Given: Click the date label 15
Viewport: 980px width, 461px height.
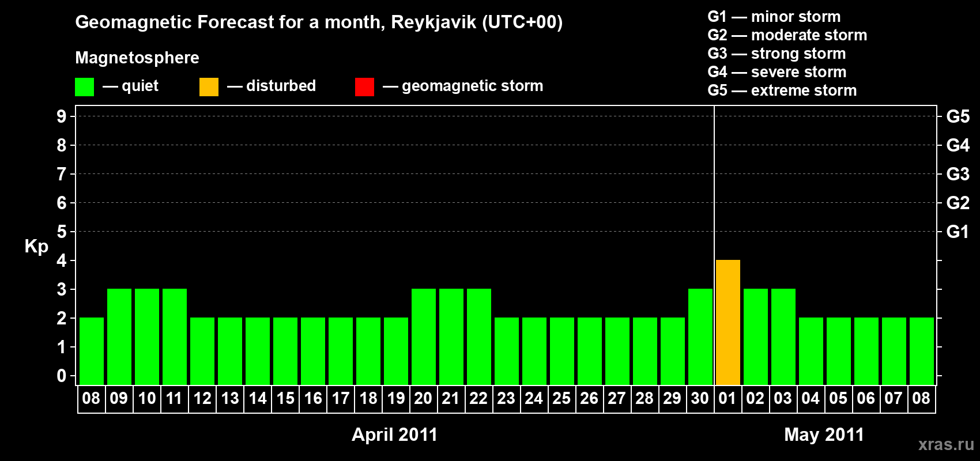Looking at the screenshot, I should (285, 398).
